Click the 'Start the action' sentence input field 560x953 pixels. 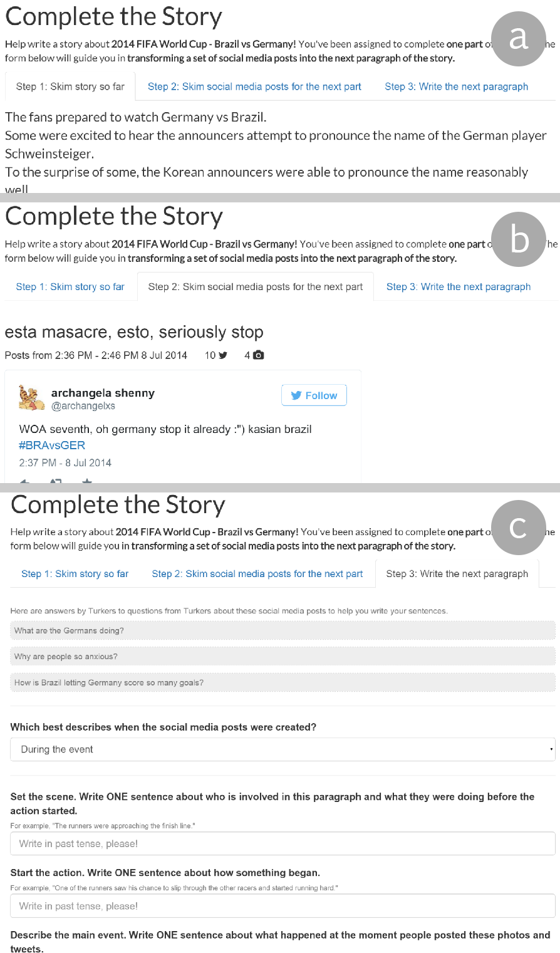pyautogui.click(x=283, y=906)
